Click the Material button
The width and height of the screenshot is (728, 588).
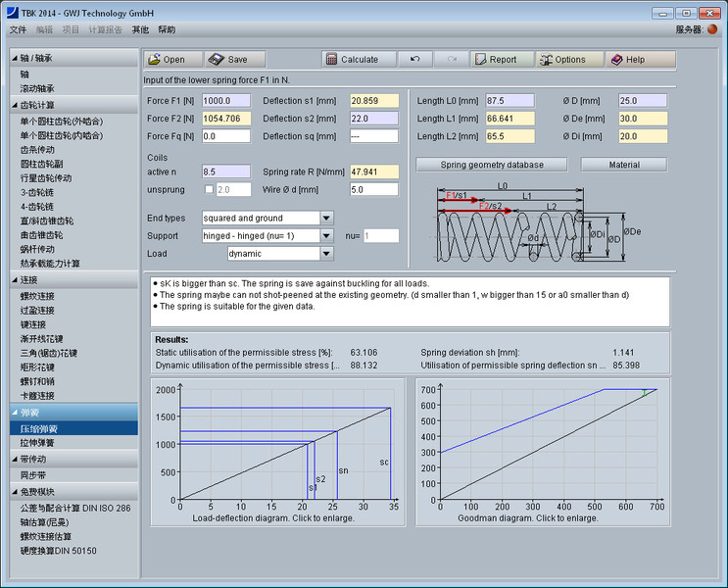[x=623, y=165]
